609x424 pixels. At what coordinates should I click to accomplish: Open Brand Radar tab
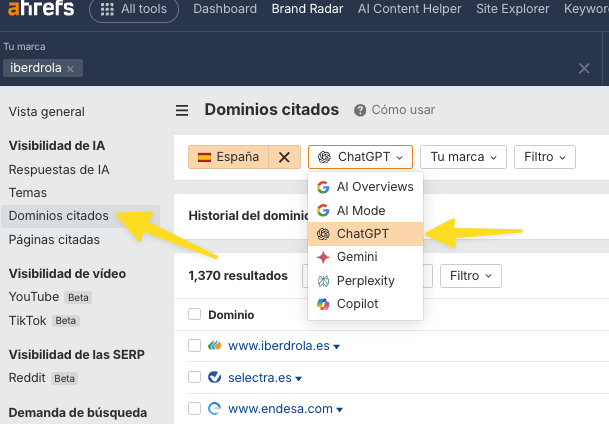pyautogui.click(x=307, y=9)
